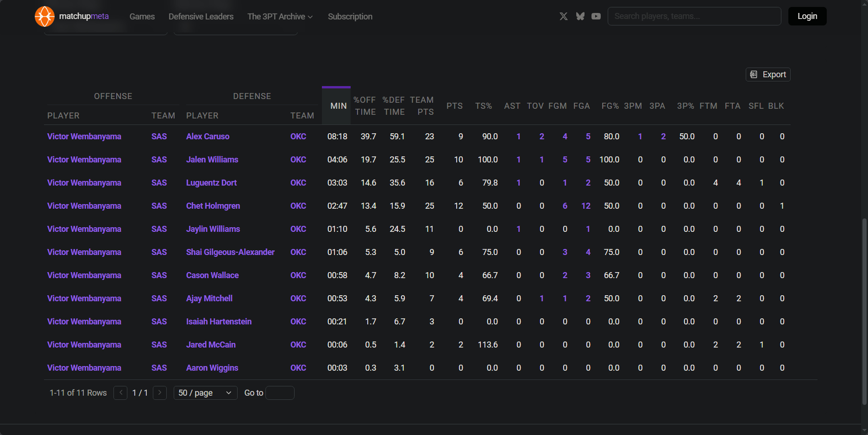Image resolution: width=868 pixels, height=435 pixels.
Task: Open the 50 / page size dropdown
Action: [x=205, y=393]
